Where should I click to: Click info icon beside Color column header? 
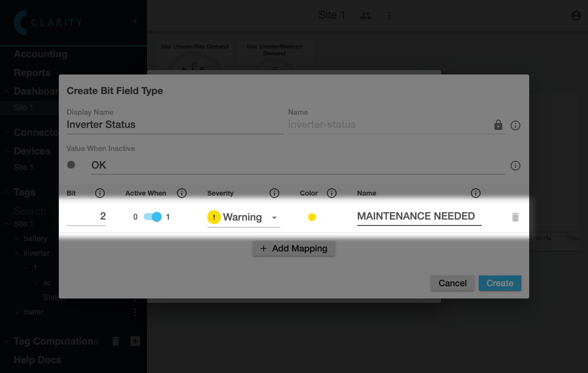point(332,193)
